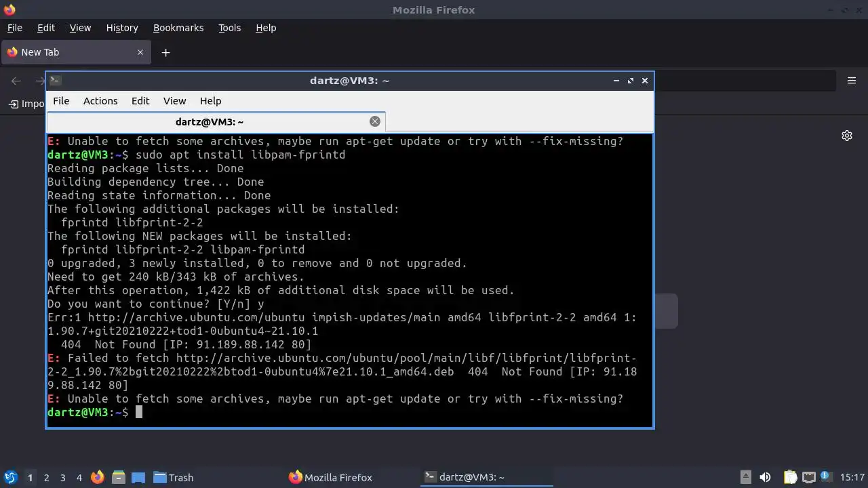Viewport: 868px width, 488px height.
Task: Open terminal Actions menu
Action: 100,101
